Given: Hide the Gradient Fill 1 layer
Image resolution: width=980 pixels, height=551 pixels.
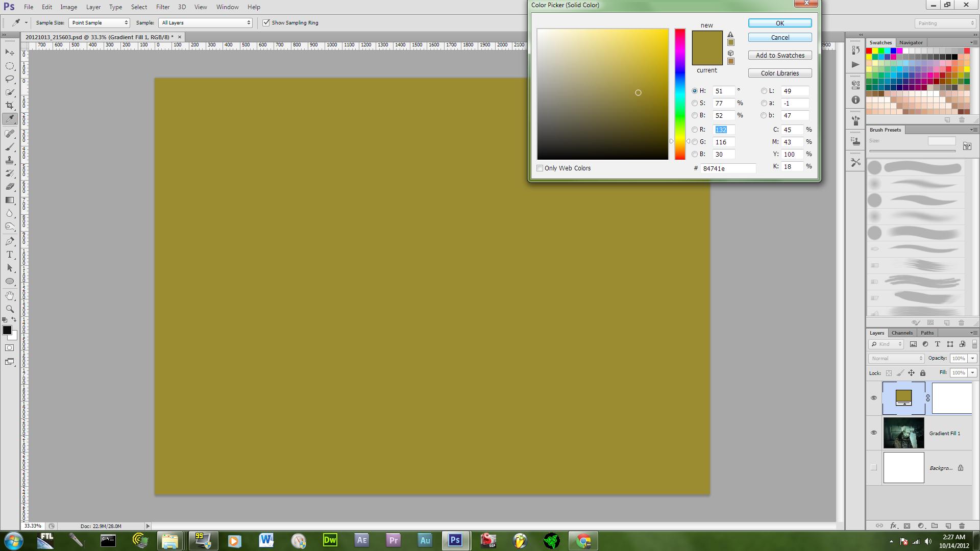Looking at the screenshot, I should pos(873,433).
